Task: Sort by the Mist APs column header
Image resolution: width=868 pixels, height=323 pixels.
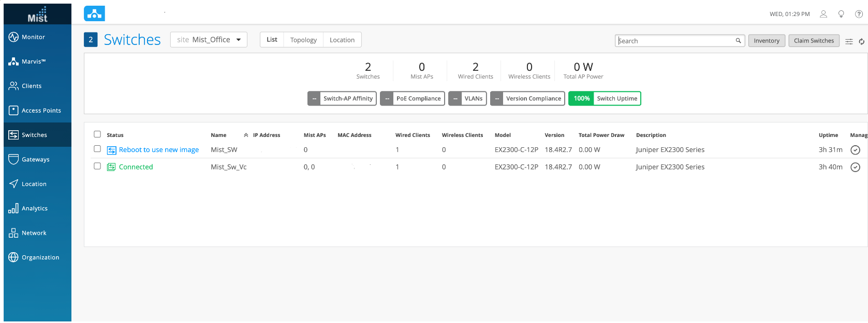Action: click(315, 135)
